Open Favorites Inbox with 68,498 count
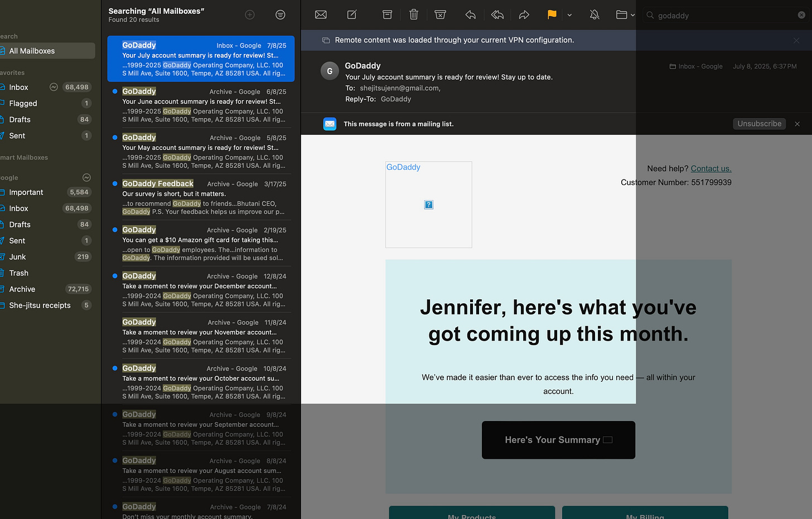The width and height of the screenshot is (812, 519). click(47, 87)
